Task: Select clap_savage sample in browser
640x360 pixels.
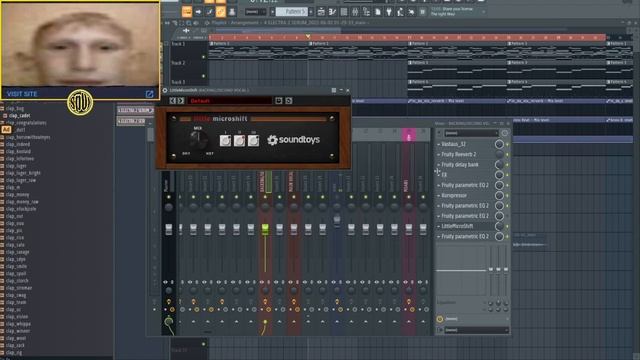Action: tap(18, 252)
